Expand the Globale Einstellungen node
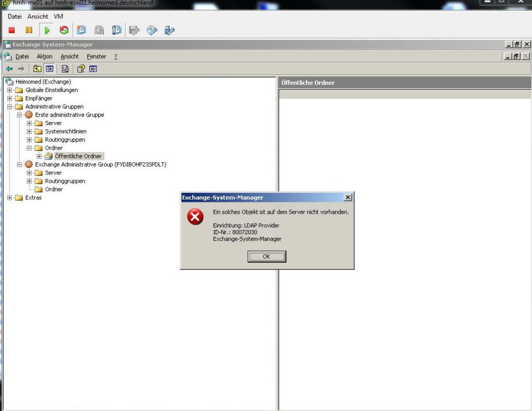Screen dimensions: 532x411 point(9,90)
